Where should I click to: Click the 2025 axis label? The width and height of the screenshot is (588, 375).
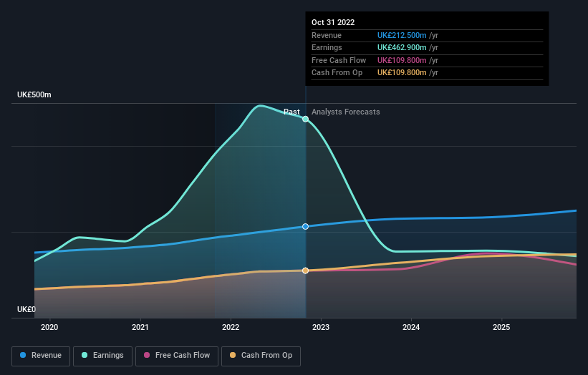click(501, 328)
